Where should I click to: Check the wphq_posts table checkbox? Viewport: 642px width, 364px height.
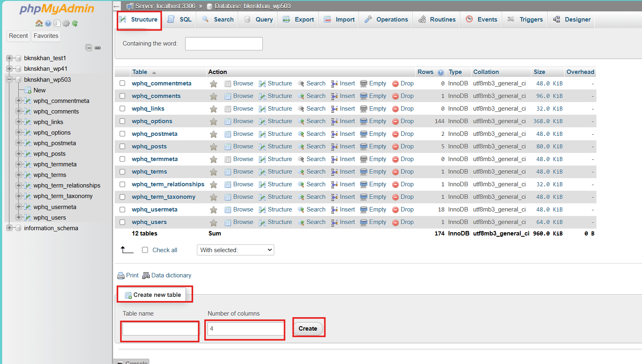[x=122, y=146]
